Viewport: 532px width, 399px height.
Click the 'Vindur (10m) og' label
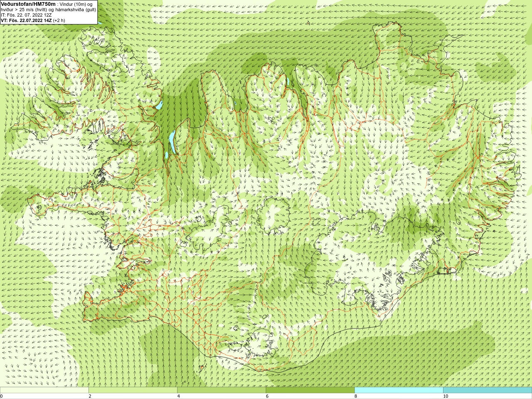tap(76, 4)
